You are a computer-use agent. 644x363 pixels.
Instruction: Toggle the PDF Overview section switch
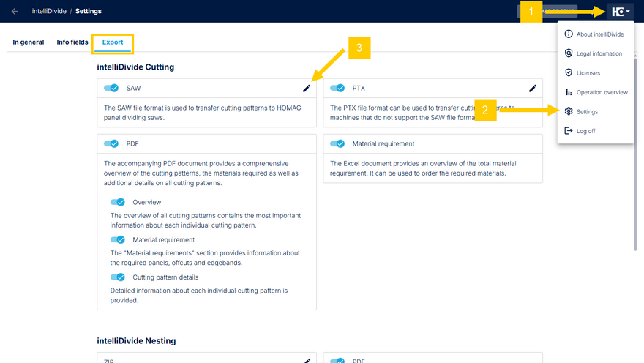click(118, 202)
